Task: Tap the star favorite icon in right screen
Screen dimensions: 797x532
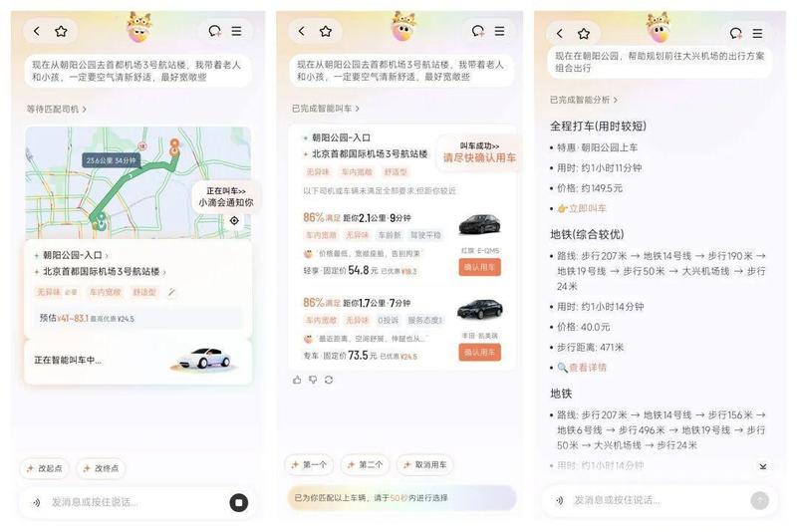Action: (x=584, y=34)
